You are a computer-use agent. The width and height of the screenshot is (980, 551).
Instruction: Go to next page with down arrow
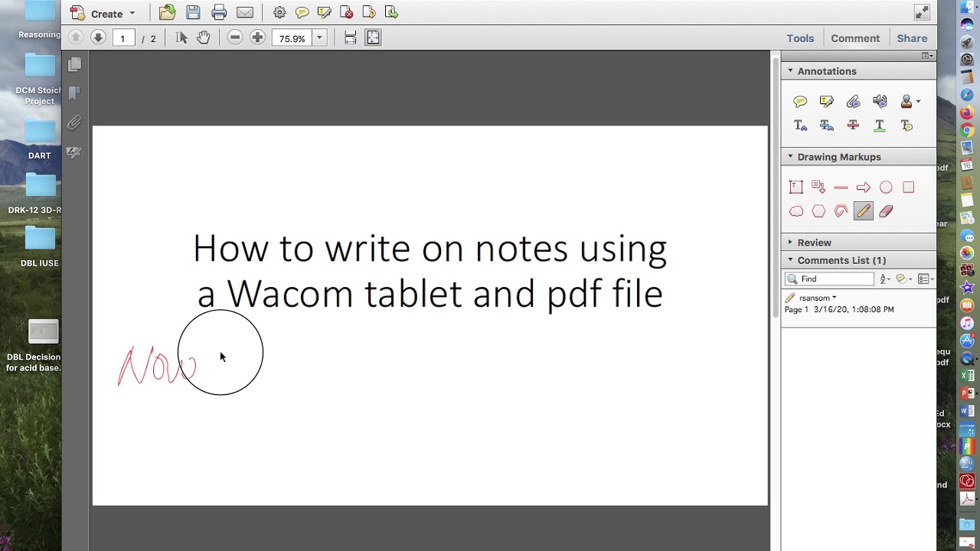[x=98, y=37]
